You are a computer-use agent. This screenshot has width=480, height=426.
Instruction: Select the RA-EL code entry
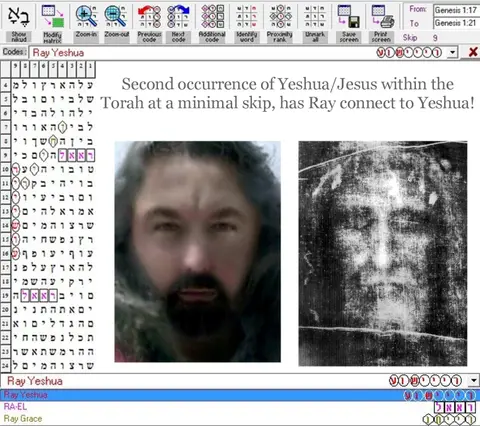point(240,407)
